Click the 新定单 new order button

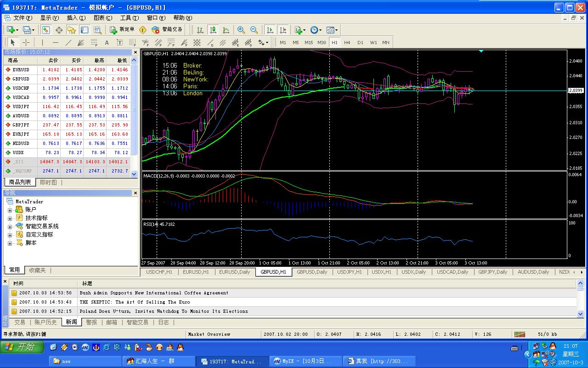122,29
